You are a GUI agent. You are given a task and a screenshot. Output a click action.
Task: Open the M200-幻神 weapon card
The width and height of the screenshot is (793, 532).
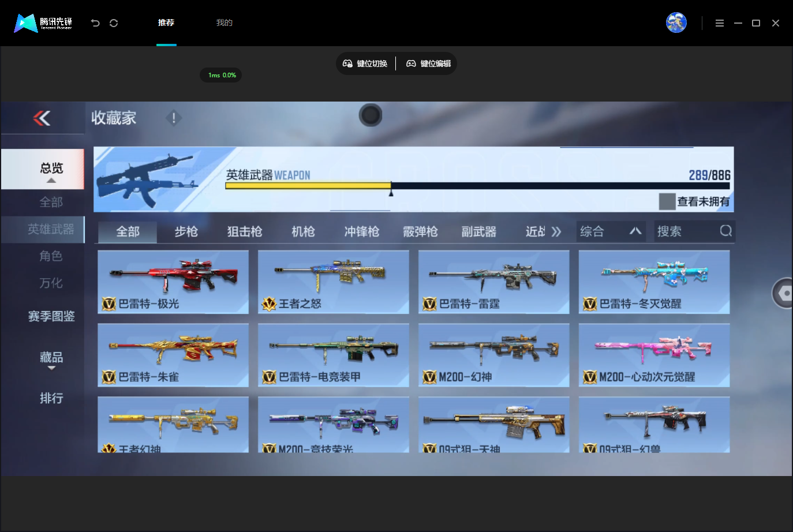point(494,355)
